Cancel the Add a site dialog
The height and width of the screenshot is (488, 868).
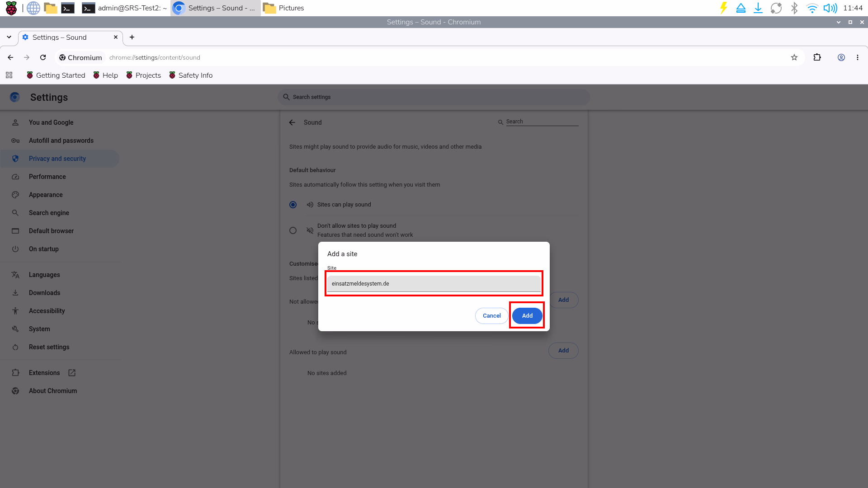click(x=491, y=315)
